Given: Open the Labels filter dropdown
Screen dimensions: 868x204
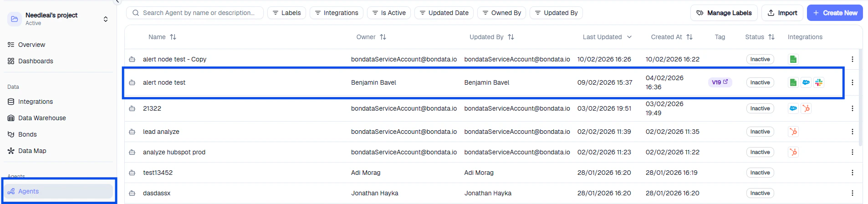Looking at the screenshot, I should (x=286, y=13).
